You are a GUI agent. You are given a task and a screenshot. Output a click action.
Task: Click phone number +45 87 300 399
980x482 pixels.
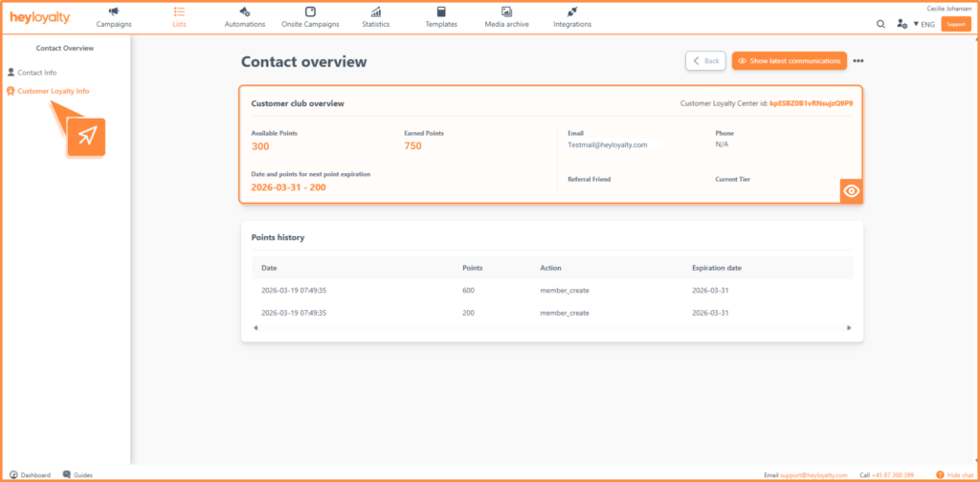[893, 475]
